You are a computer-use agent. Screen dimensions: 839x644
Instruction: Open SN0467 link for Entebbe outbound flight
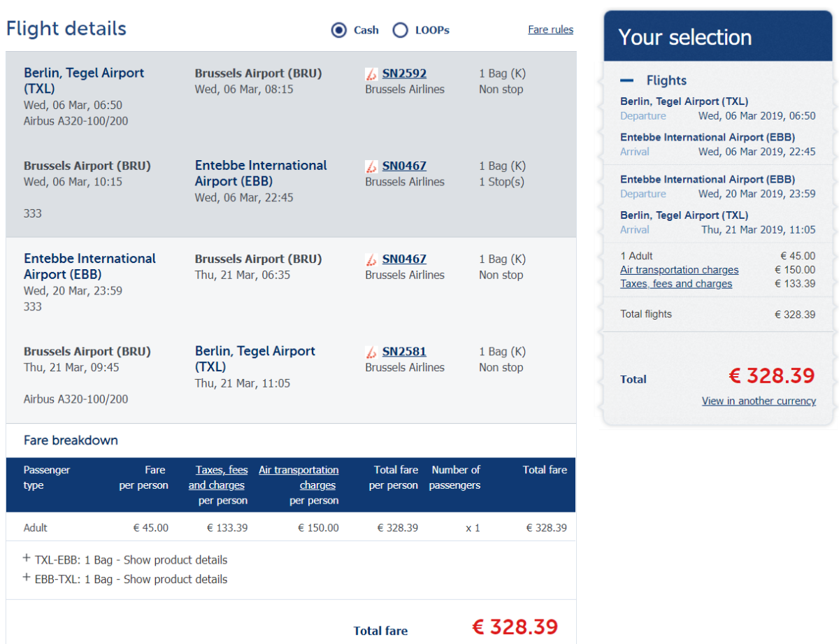404,166
